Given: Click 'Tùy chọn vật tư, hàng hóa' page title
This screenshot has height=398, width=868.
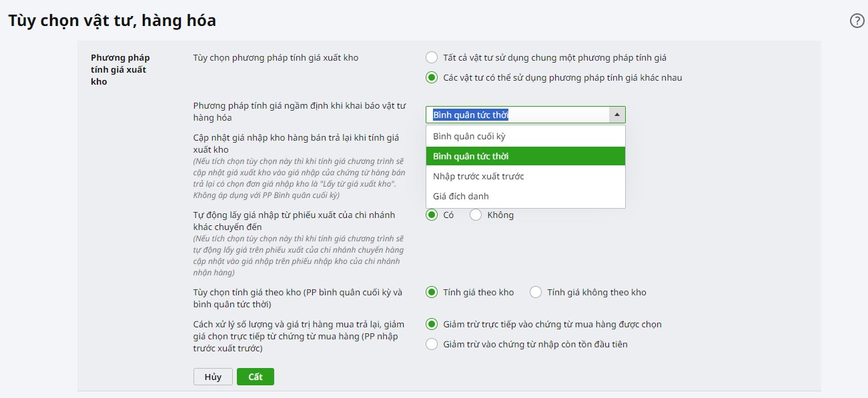Looking at the screenshot, I should click(x=112, y=21).
